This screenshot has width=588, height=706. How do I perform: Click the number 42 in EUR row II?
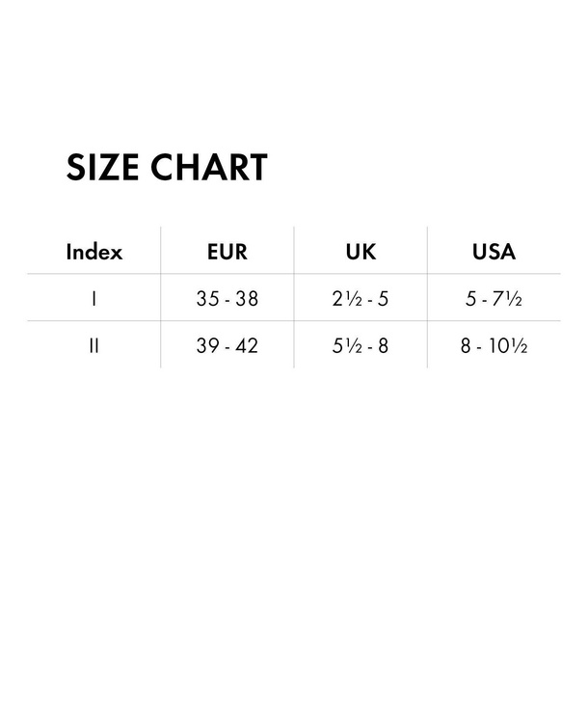tap(247, 346)
